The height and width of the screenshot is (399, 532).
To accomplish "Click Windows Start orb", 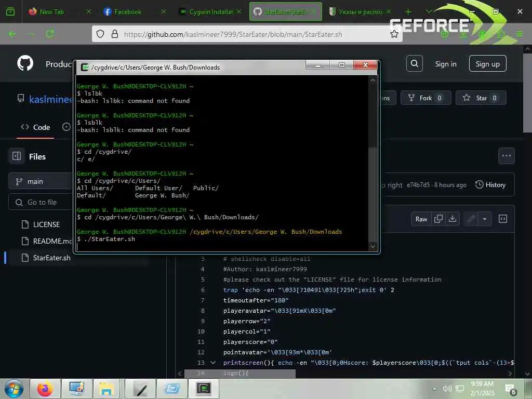I will click(14, 389).
